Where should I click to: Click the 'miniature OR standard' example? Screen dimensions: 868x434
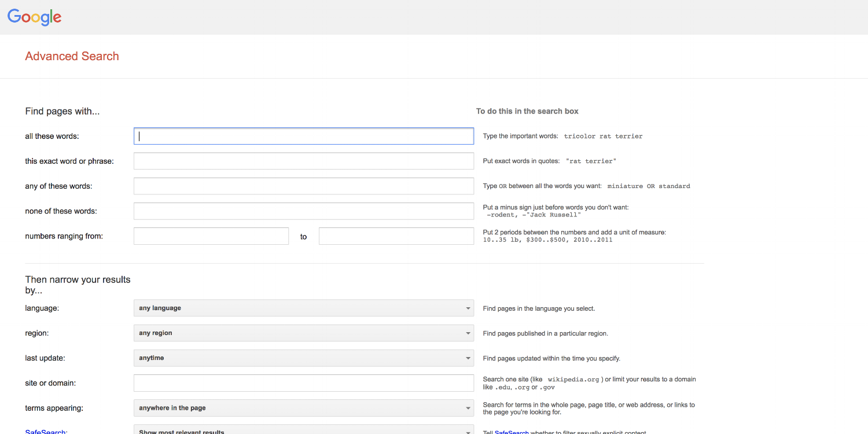[649, 186]
